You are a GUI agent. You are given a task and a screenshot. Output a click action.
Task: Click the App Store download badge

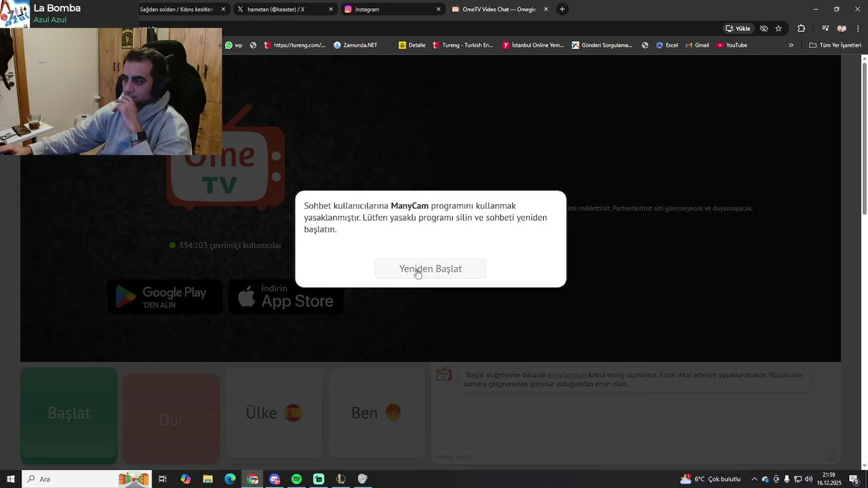pyautogui.click(x=285, y=297)
